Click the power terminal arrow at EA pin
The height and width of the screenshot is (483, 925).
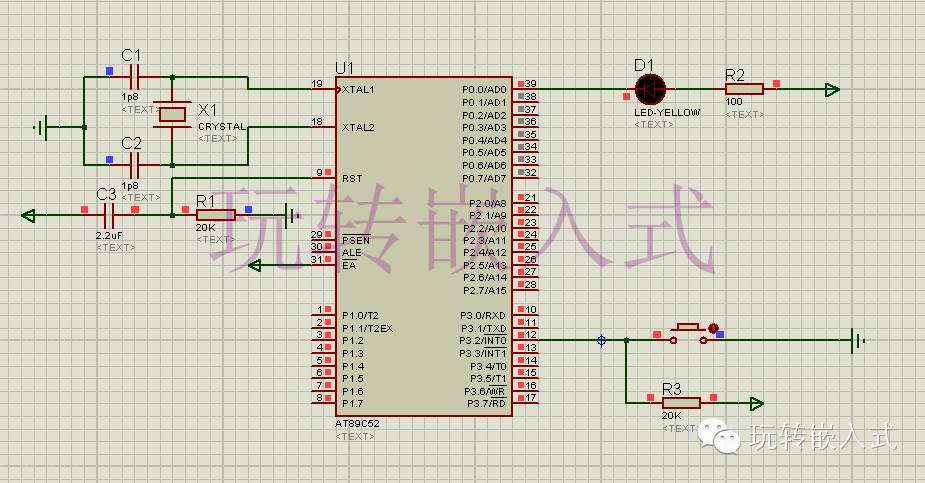(x=255, y=265)
